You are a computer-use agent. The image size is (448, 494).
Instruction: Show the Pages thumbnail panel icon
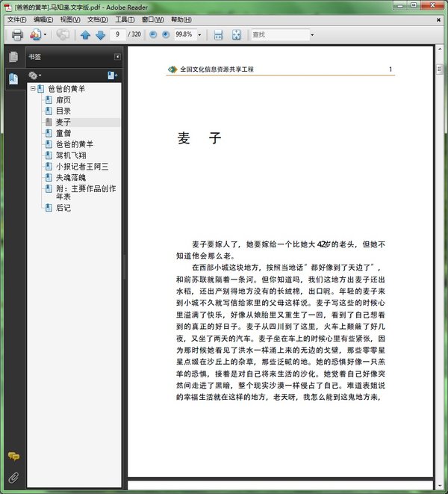point(13,57)
